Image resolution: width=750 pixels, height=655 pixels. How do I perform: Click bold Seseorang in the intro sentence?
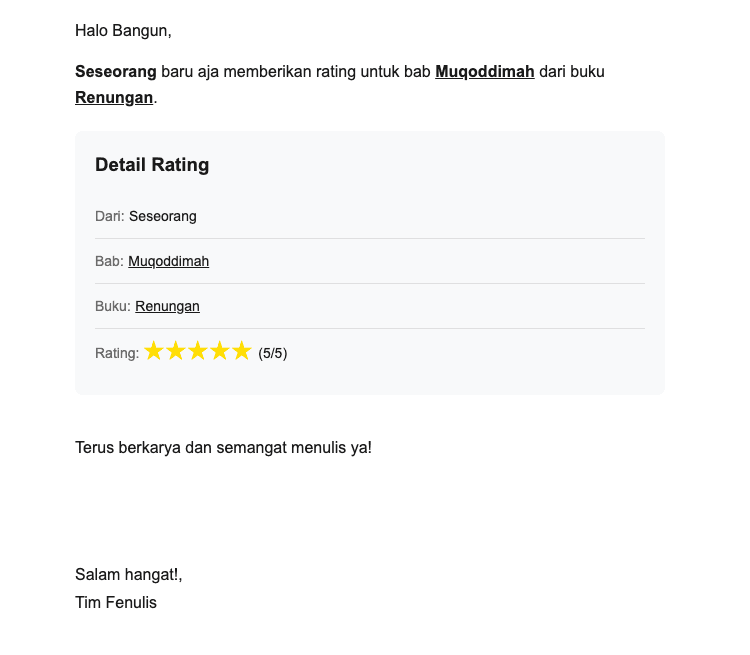click(x=116, y=72)
